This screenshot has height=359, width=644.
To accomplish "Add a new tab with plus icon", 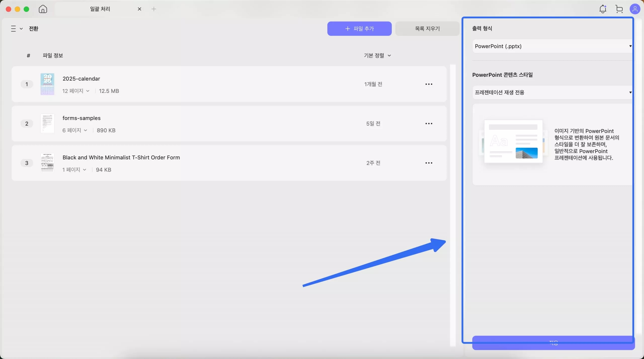I will 154,9.
